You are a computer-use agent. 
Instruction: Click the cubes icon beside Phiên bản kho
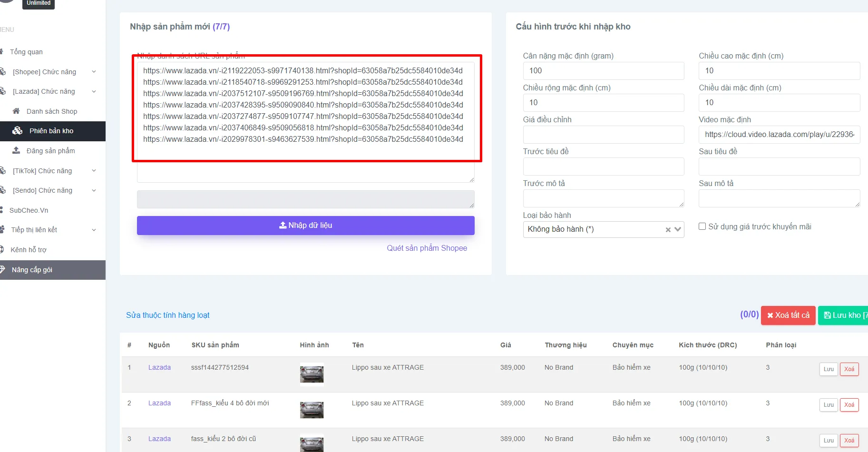pyautogui.click(x=17, y=130)
